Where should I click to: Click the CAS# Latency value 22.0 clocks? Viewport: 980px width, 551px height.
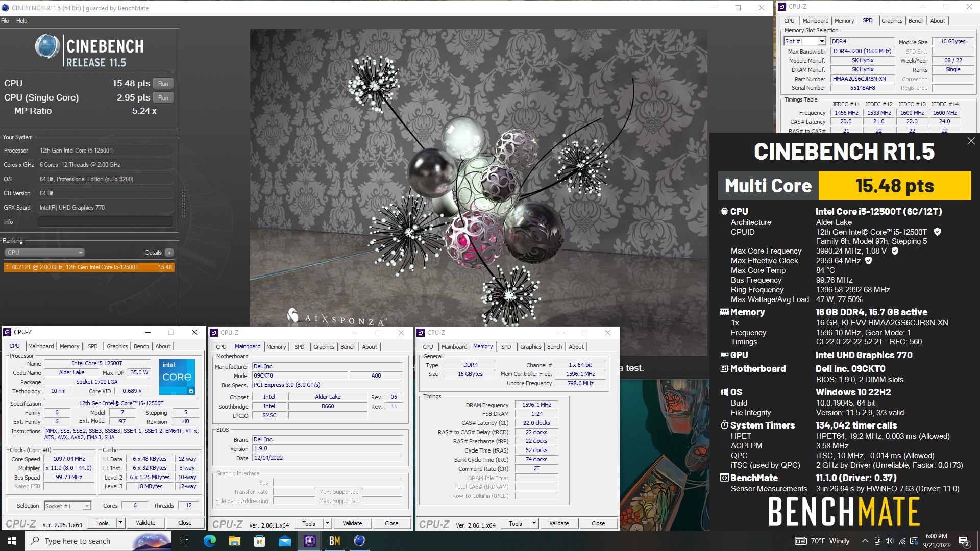click(x=536, y=423)
